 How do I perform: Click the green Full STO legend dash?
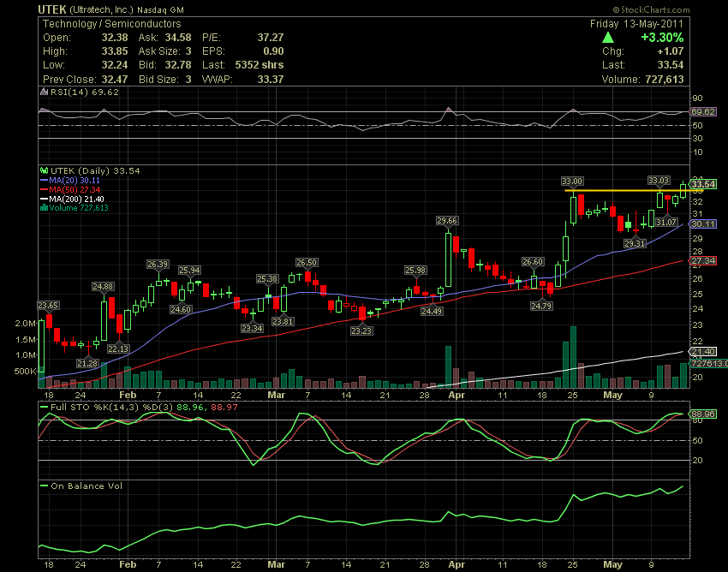point(44,408)
